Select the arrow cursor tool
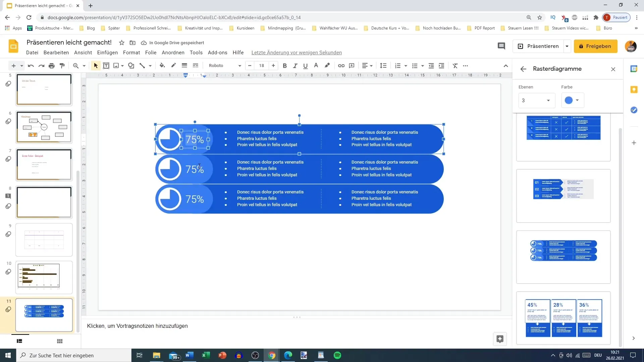 tap(96, 66)
